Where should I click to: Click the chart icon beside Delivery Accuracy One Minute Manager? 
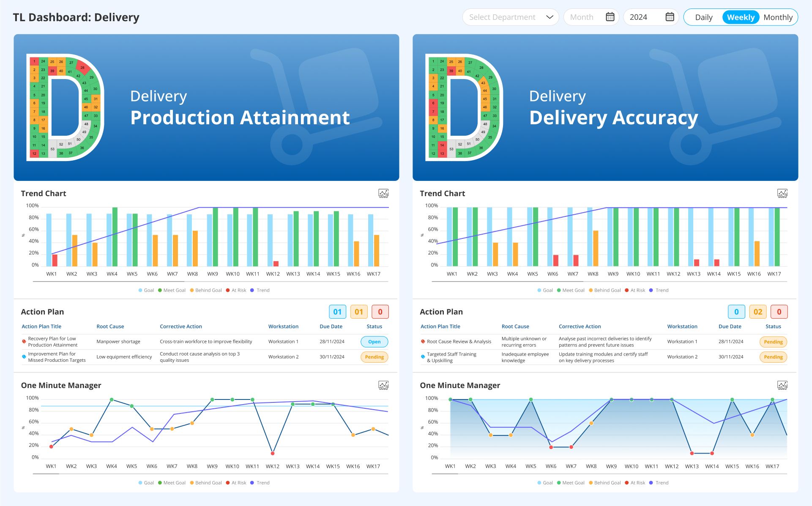click(x=782, y=386)
